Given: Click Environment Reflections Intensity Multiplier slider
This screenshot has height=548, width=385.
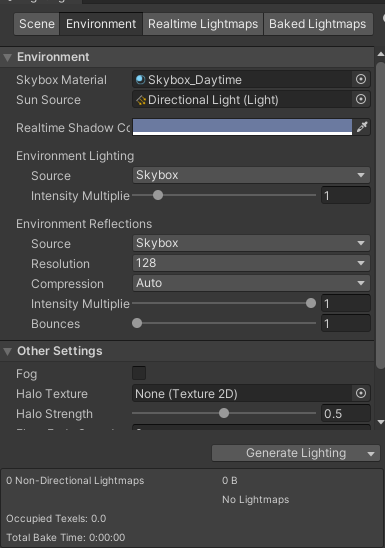Looking at the screenshot, I should (x=224, y=303).
